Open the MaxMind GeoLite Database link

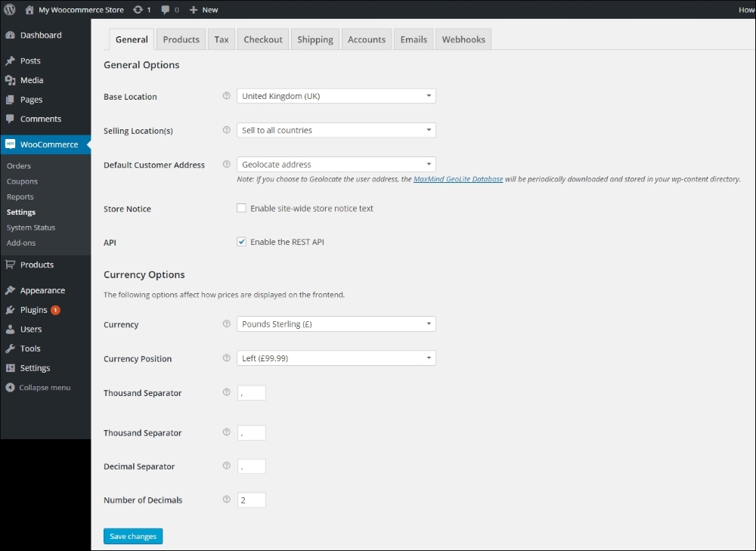(x=458, y=179)
